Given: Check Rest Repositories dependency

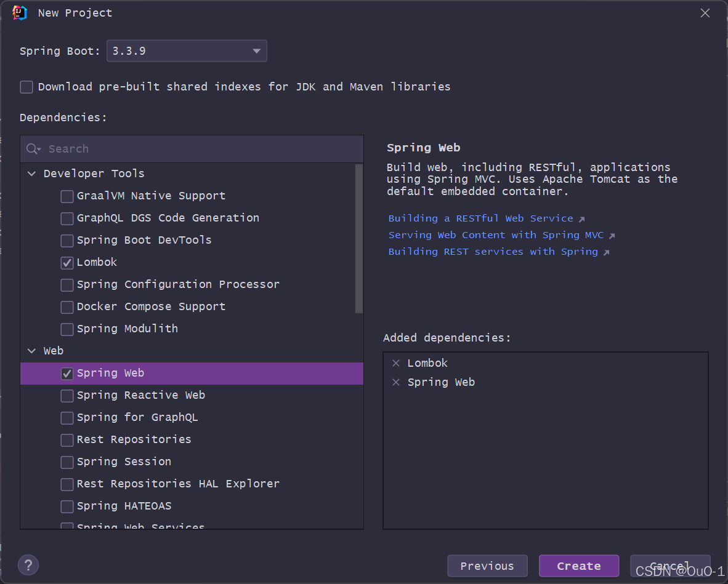Looking at the screenshot, I should tap(67, 440).
